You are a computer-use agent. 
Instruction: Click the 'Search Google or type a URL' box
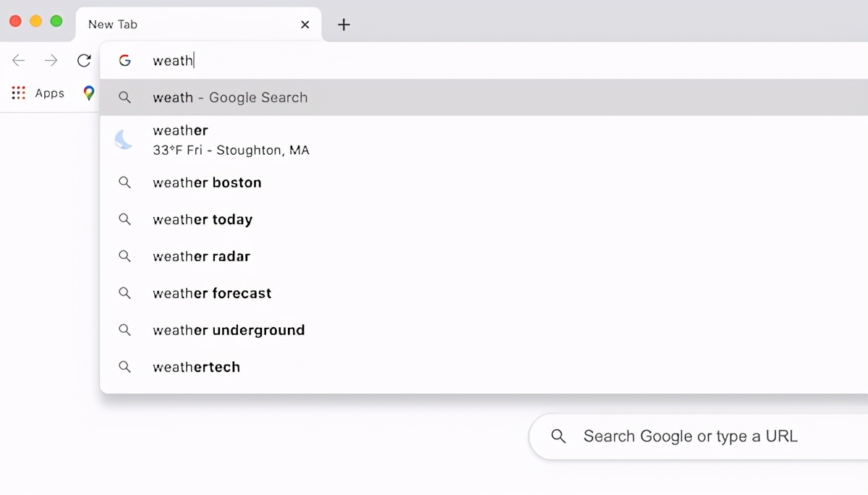tap(690, 436)
